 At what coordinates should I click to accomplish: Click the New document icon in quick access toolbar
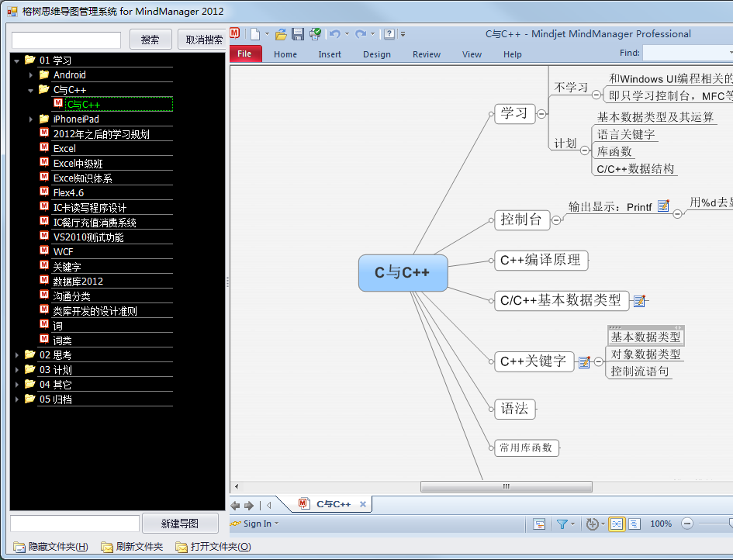pyautogui.click(x=254, y=34)
